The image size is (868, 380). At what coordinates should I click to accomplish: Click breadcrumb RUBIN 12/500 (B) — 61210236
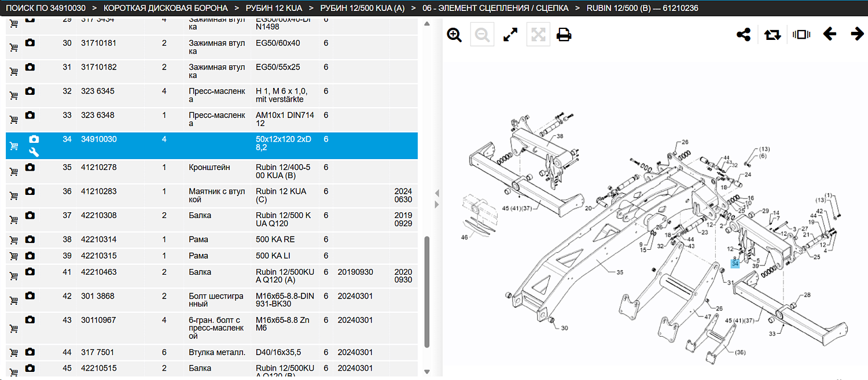tap(642, 8)
